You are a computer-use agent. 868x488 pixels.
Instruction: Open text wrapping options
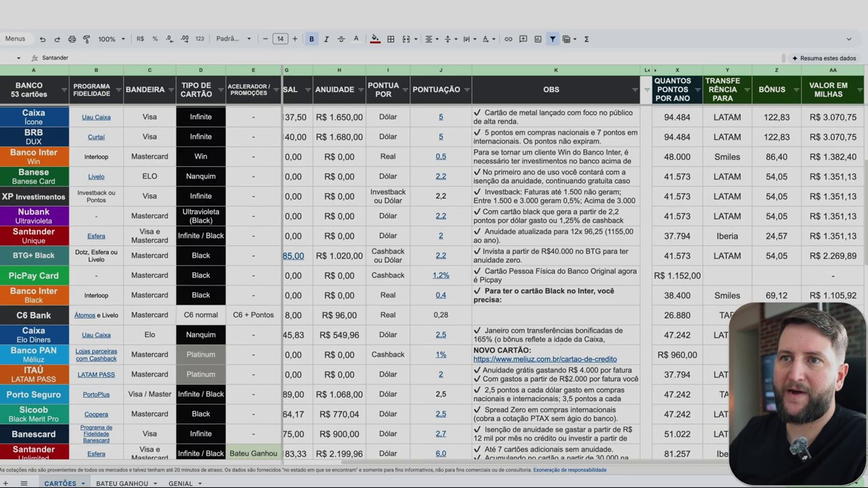(469, 39)
